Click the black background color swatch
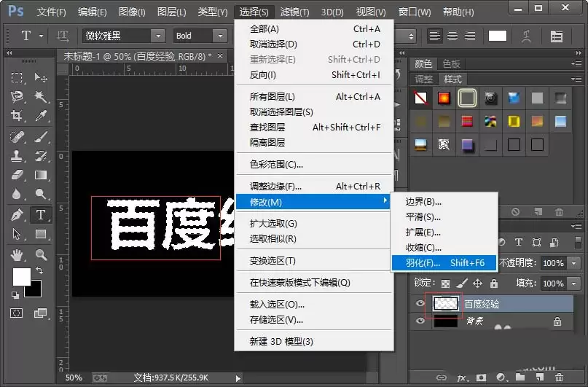This screenshot has width=588, height=387. [x=35, y=291]
